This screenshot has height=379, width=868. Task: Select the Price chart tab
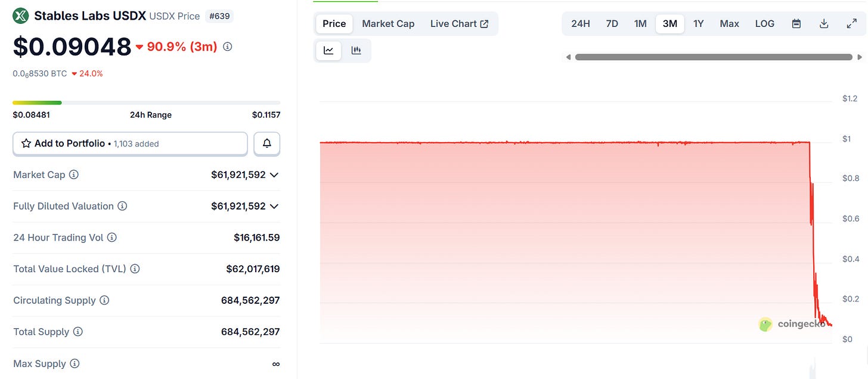[334, 24]
